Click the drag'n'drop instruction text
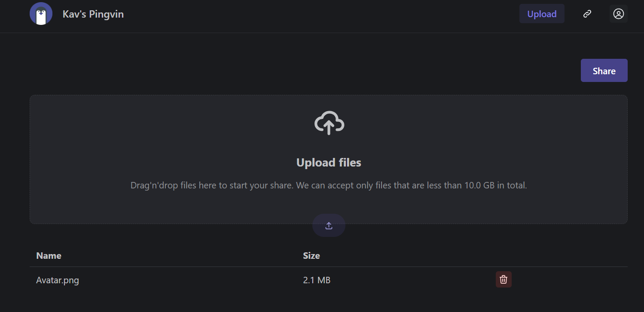This screenshot has height=312, width=644. tap(329, 185)
